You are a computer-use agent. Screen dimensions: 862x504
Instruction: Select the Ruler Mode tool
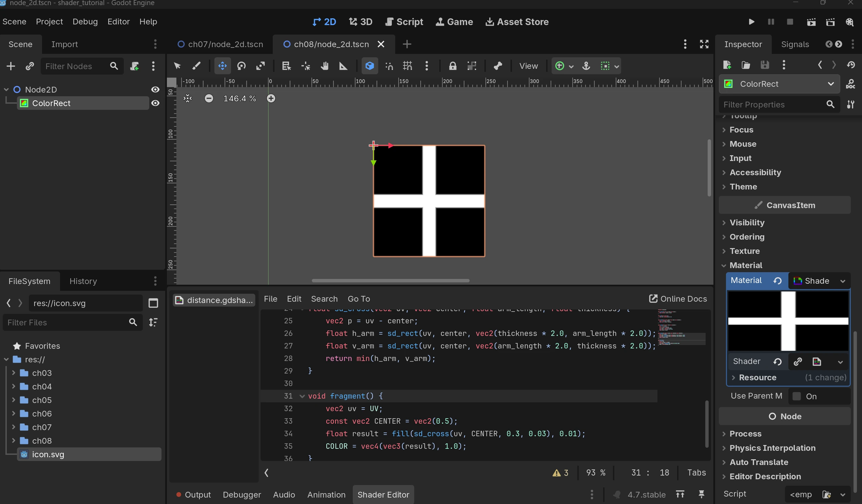(x=343, y=66)
